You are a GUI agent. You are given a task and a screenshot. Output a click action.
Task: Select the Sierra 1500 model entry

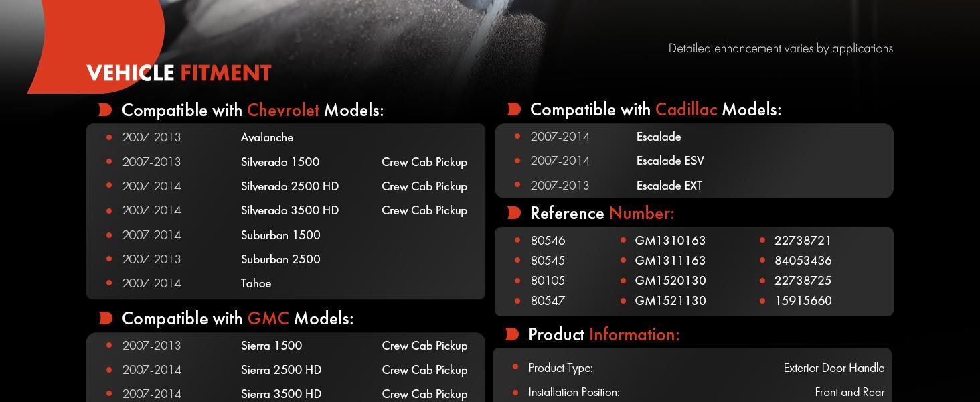click(x=271, y=346)
